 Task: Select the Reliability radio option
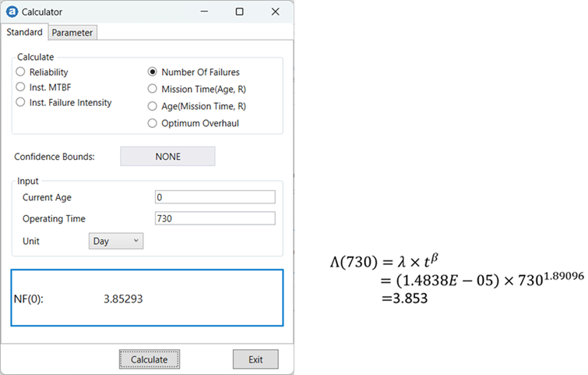(x=21, y=73)
